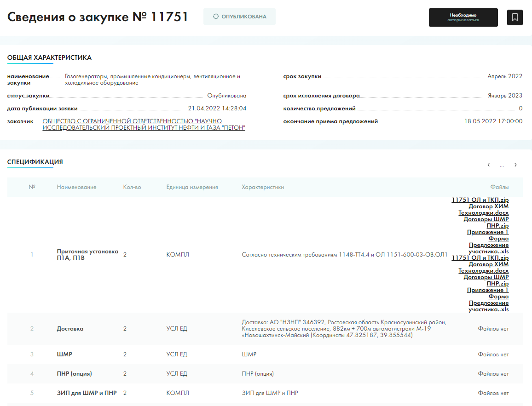Click ПНР (опция) in the Наименование column
This screenshot has height=406, width=532.
pyautogui.click(x=74, y=374)
